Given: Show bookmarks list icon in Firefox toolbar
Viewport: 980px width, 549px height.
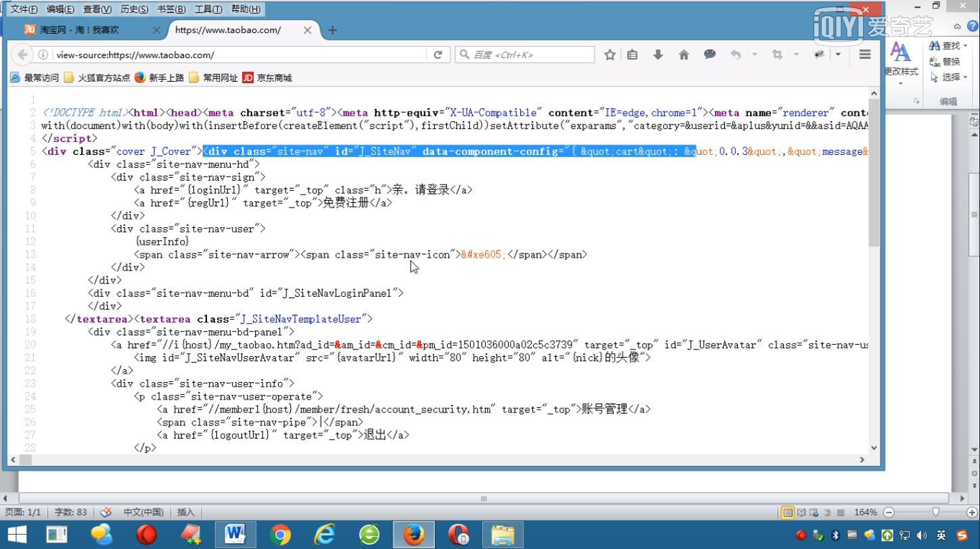Looking at the screenshot, I should [x=632, y=55].
